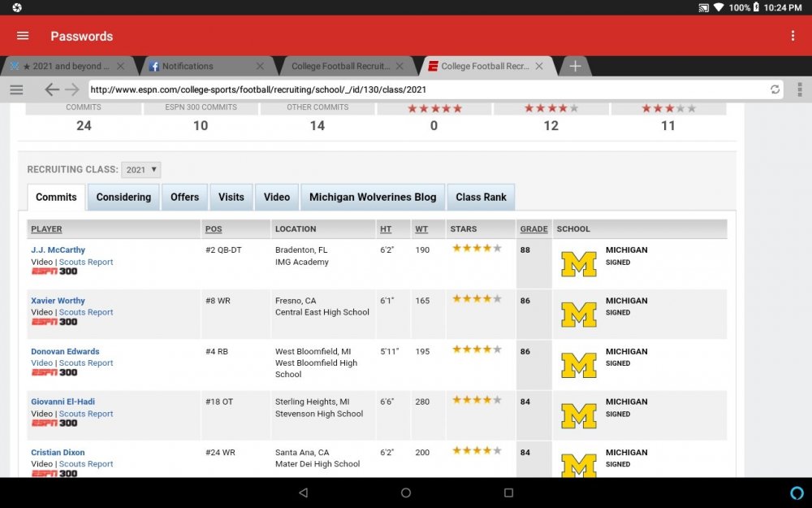Open the browser options dots beside the address bar
This screenshot has width=812, height=508.
800,89
